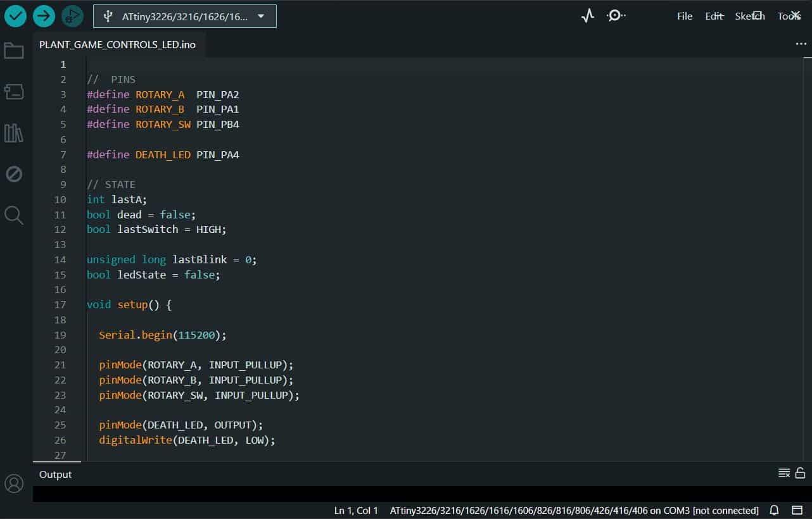The width and height of the screenshot is (812, 519).
Task: Click lastSwitch = HIGH line
Action: (x=157, y=230)
